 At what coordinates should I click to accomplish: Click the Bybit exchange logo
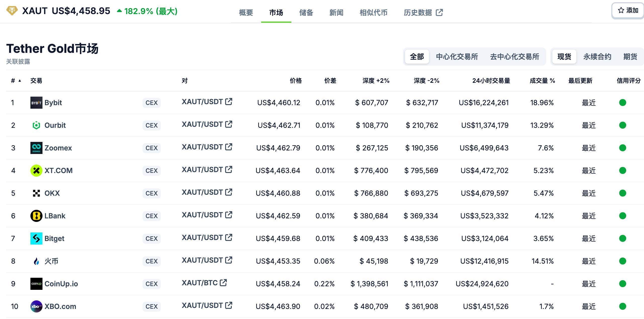36,102
